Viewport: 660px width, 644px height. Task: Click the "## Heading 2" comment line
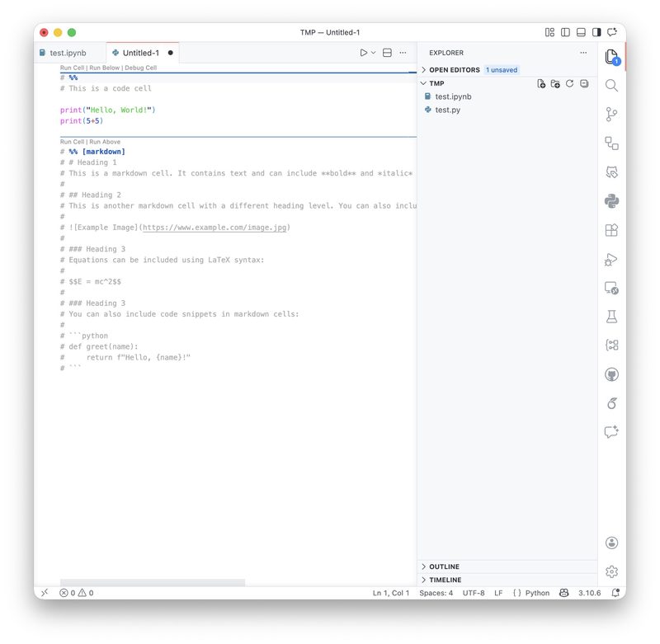[91, 195]
